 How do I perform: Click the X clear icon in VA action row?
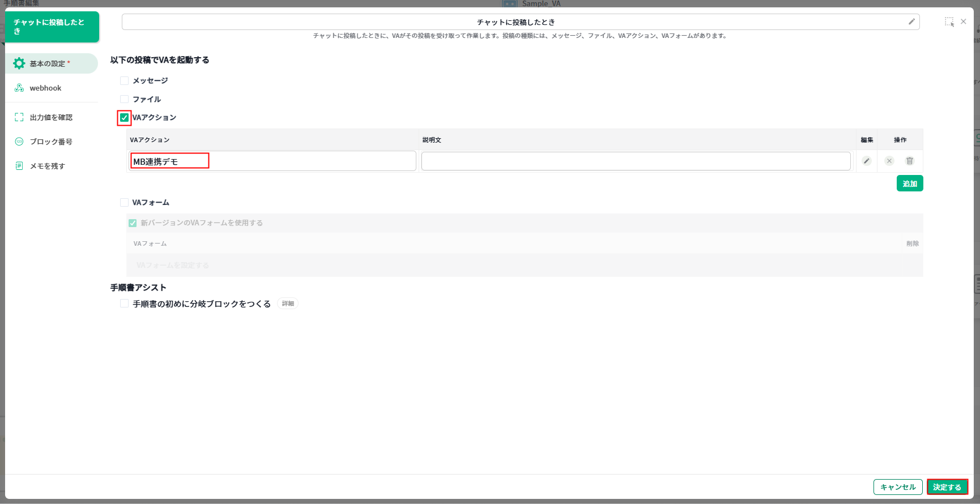pos(889,161)
